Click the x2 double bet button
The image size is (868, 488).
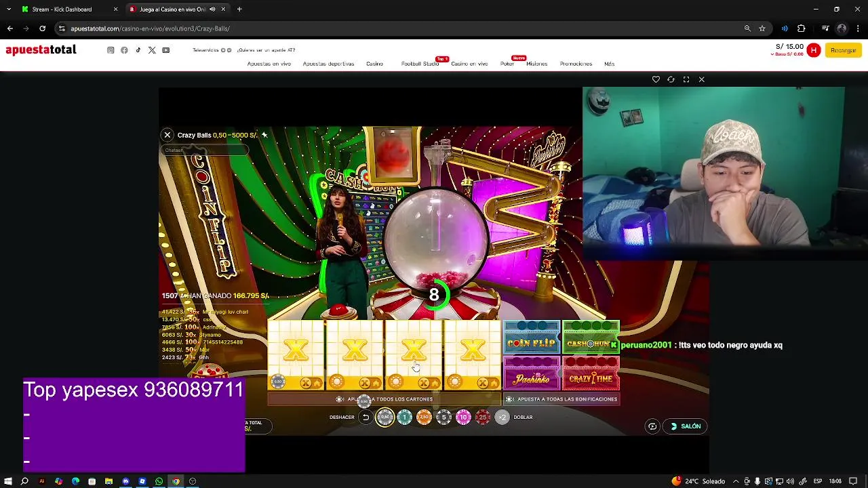click(x=502, y=418)
